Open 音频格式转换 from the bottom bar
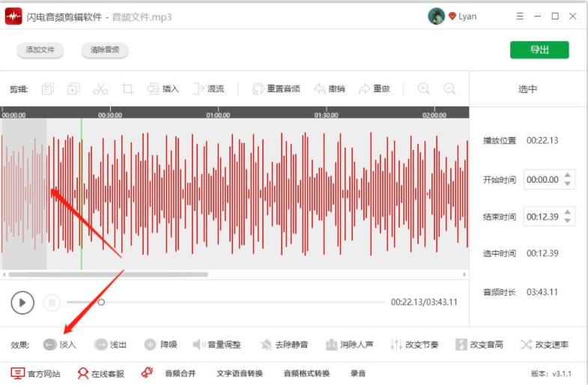 306,373
